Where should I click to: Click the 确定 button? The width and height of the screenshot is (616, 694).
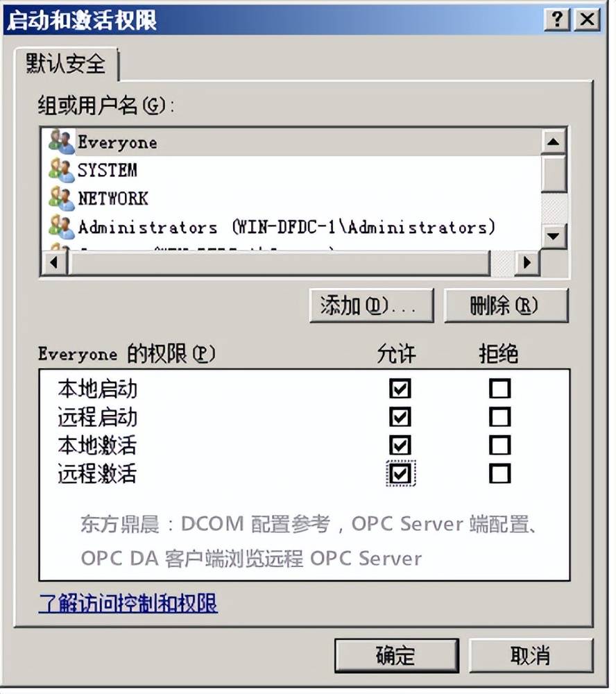point(397,656)
